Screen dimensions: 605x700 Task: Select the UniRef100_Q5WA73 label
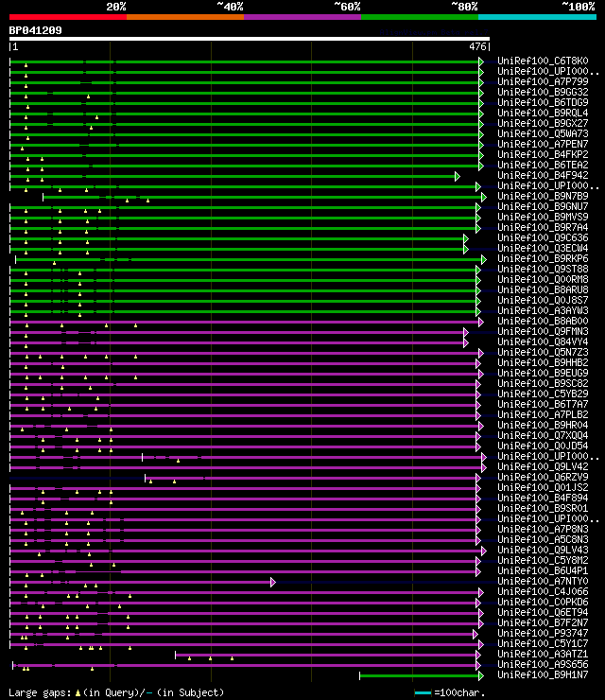(543, 133)
